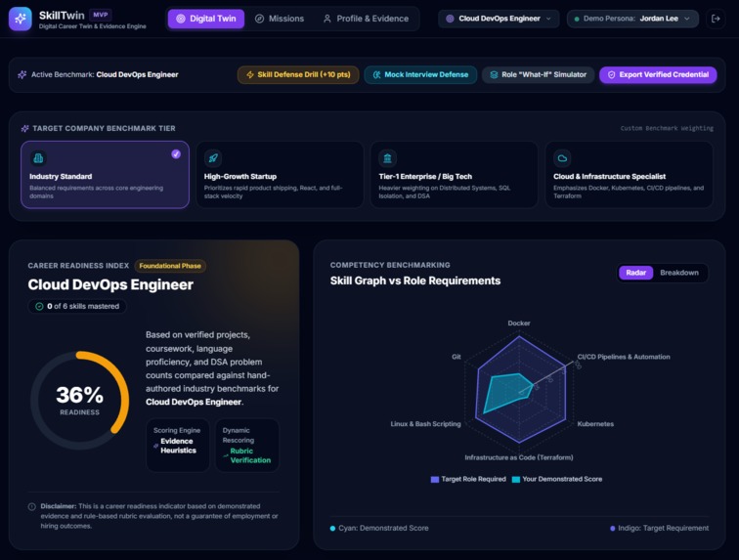Select the Industry Standard benchmark tier

click(106, 175)
